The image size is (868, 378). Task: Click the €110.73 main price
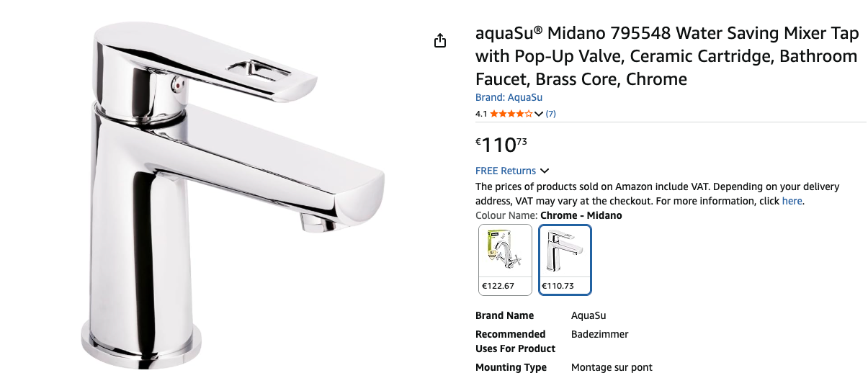click(501, 145)
